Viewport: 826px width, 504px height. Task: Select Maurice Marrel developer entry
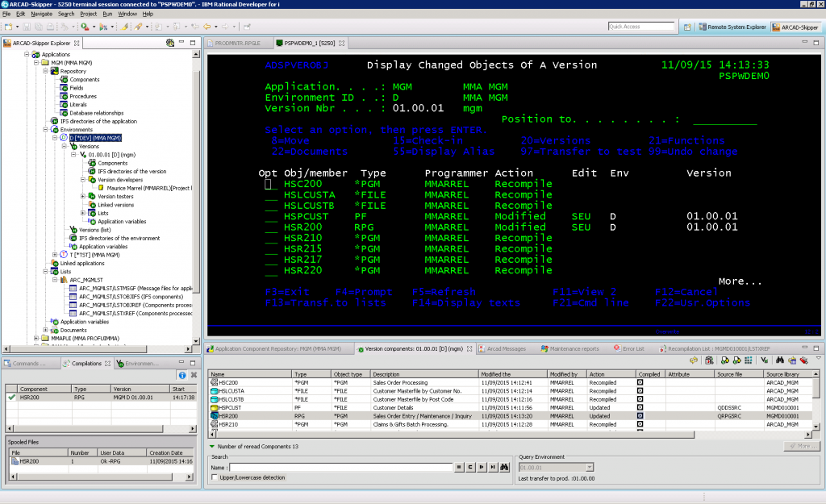click(149, 188)
